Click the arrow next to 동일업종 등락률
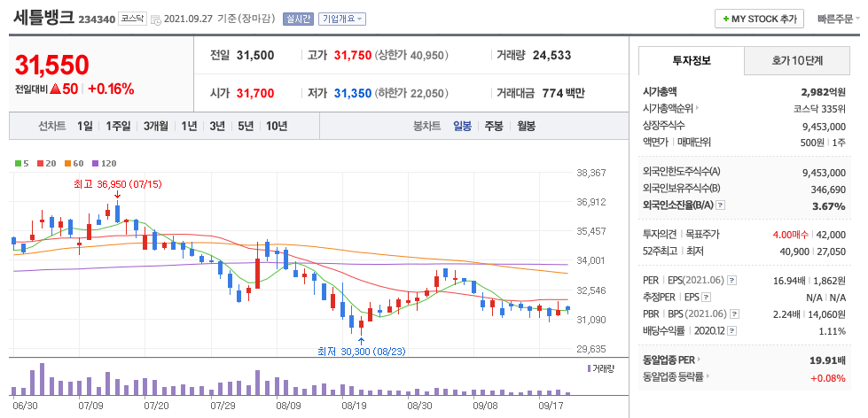The image size is (868, 418). [x=708, y=377]
